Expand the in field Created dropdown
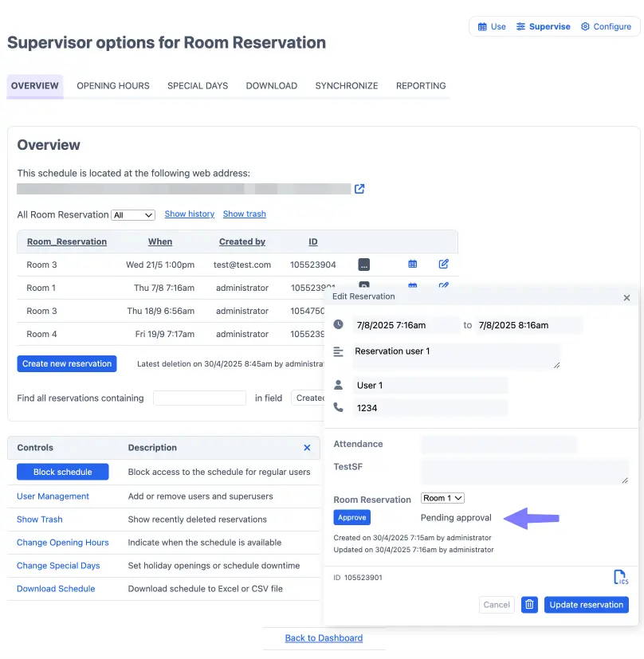This screenshot has width=644, height=659. click(308, 398)
